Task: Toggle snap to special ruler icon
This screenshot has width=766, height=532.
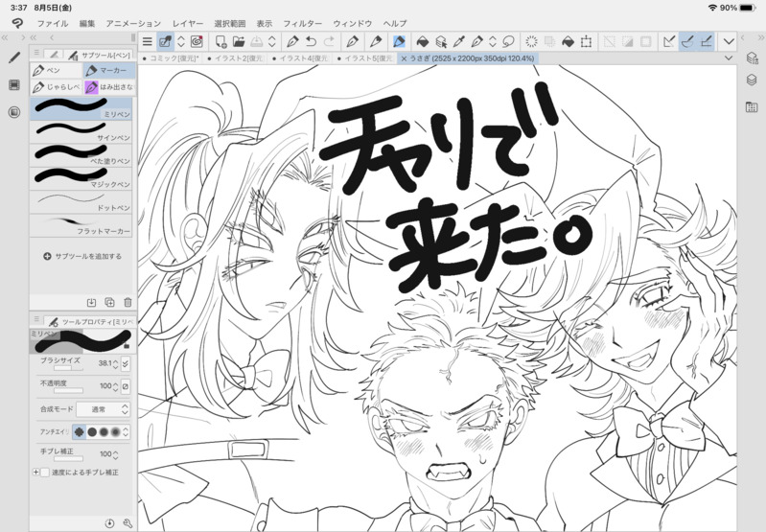Action: tap(687, 42)
